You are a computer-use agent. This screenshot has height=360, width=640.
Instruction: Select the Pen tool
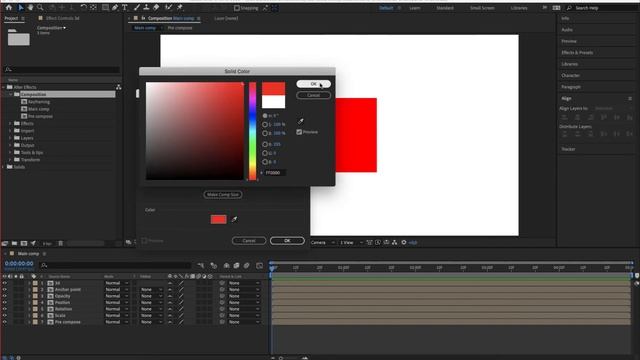click(x=115, y=7)
